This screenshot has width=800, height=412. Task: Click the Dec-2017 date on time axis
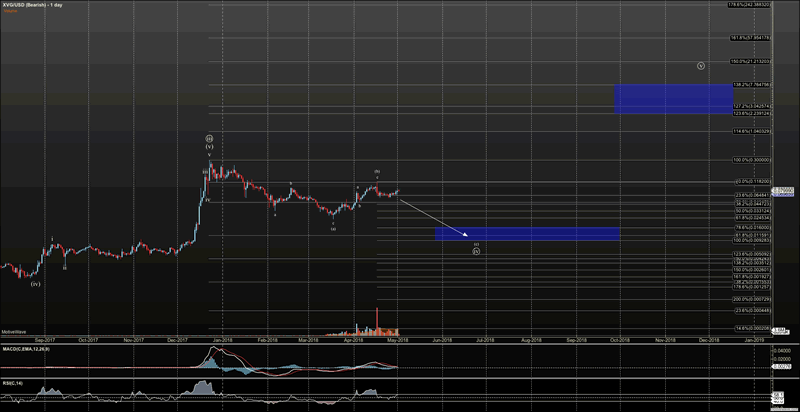click(177, 339)
